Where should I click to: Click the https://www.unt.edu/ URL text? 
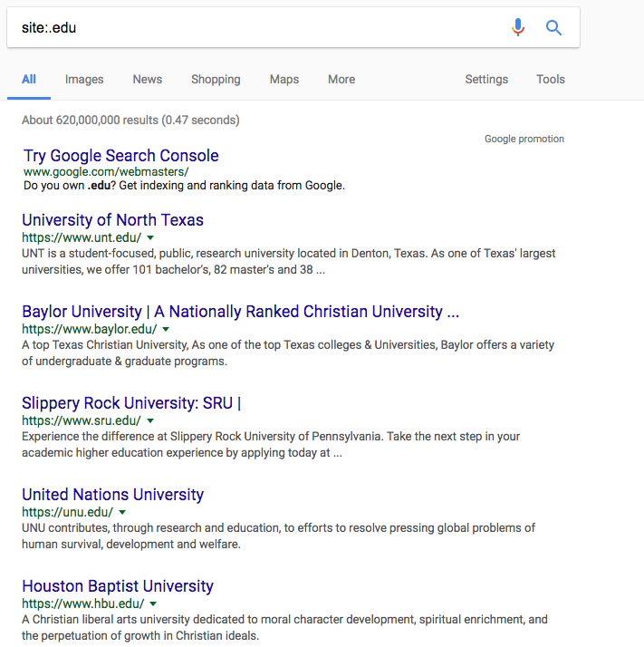[82, 237]
